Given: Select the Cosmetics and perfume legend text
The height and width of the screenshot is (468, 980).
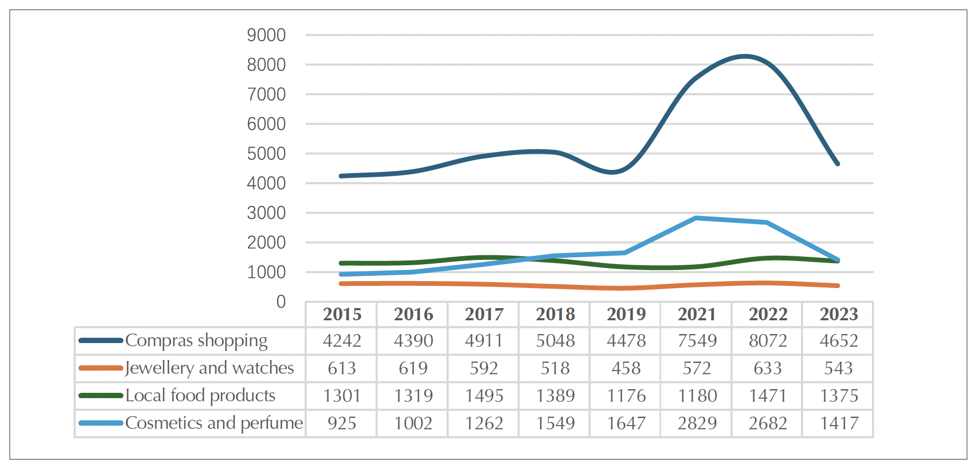Looking at the screenshot, I should click(214, 423).
